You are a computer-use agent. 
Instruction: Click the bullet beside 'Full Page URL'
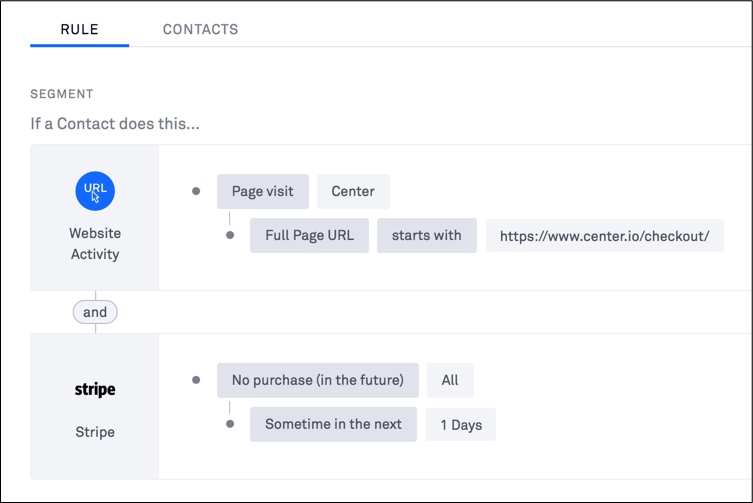click(230, 236)
